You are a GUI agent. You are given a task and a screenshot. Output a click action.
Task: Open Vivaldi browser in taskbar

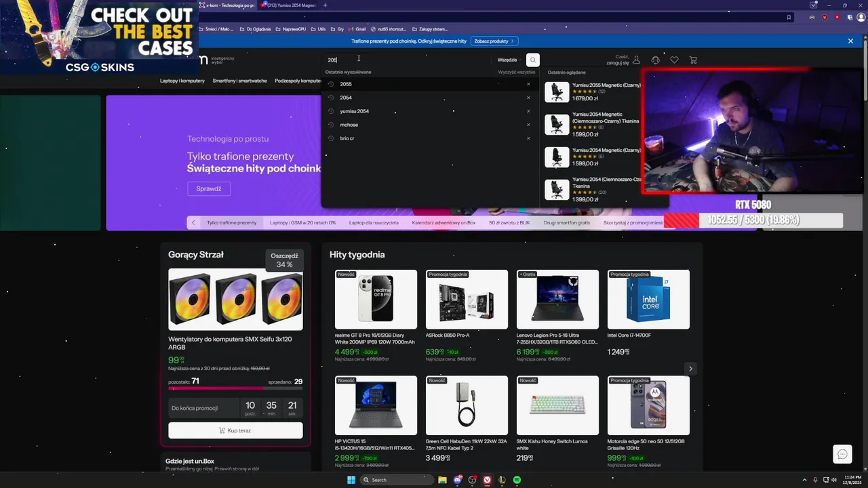(x=487, y=480)
